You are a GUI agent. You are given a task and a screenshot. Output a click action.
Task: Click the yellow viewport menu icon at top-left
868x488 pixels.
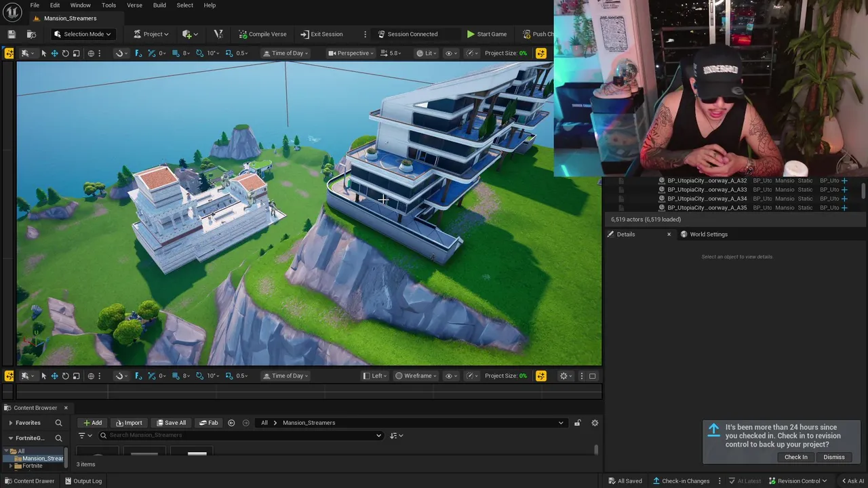[x=9, y=53]
